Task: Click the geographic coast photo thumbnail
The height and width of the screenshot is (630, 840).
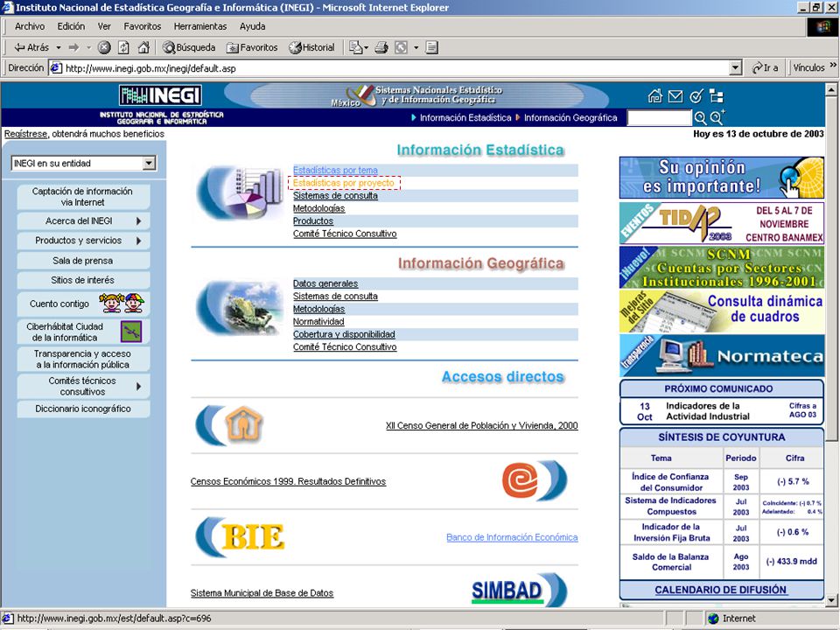Action: 239,309
